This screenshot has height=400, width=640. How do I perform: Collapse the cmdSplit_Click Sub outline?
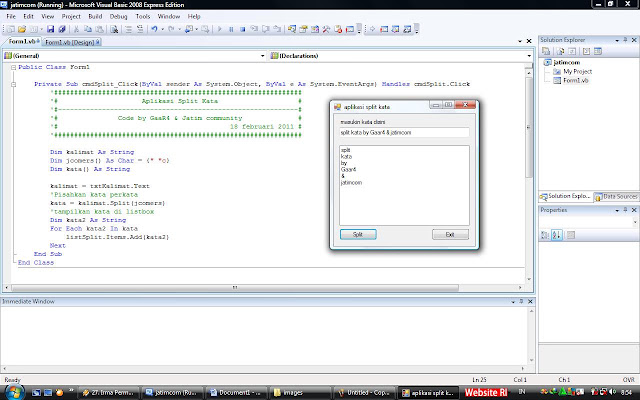click(x=13, y=84)
